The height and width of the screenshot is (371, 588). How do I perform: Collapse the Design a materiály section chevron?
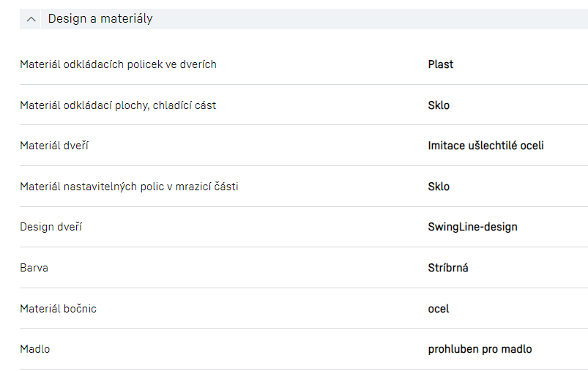pyautogui.click(x=31, y=19)
